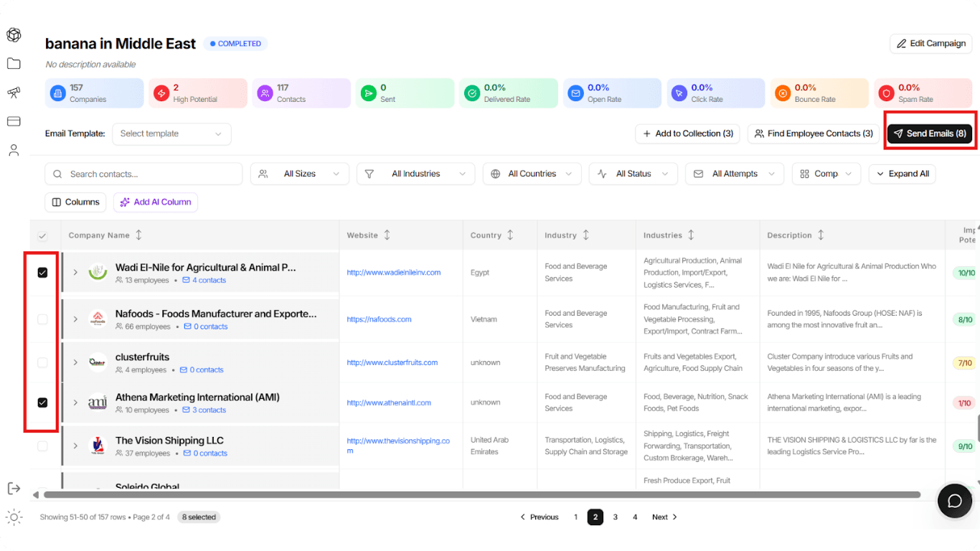
Task: Click the Edit Campaign pencil icon
Action: [903, 43]
